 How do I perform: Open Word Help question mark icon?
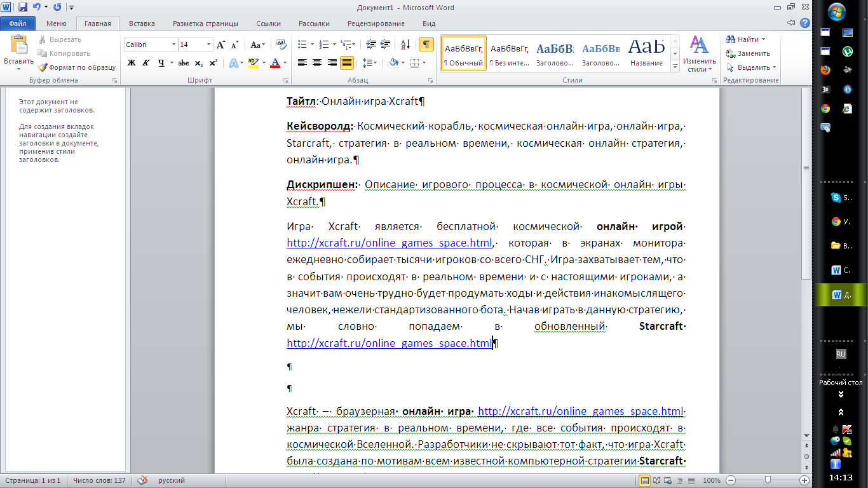[x=805, y=23]
